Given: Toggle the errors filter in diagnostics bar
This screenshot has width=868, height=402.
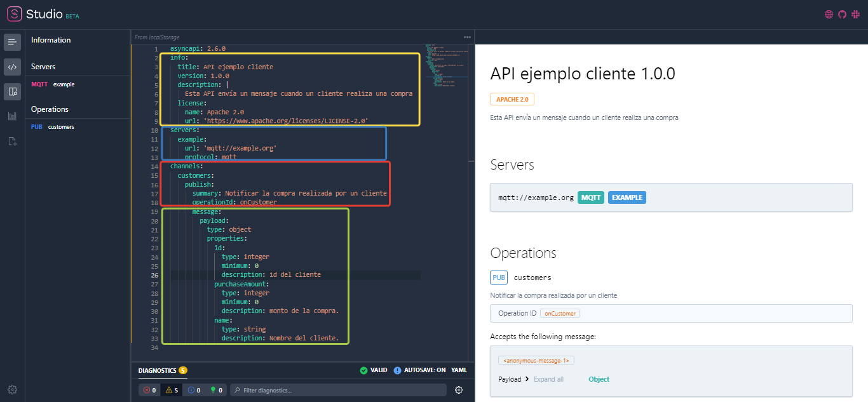Looking at the screenshot, I should [x=149, y=390].
